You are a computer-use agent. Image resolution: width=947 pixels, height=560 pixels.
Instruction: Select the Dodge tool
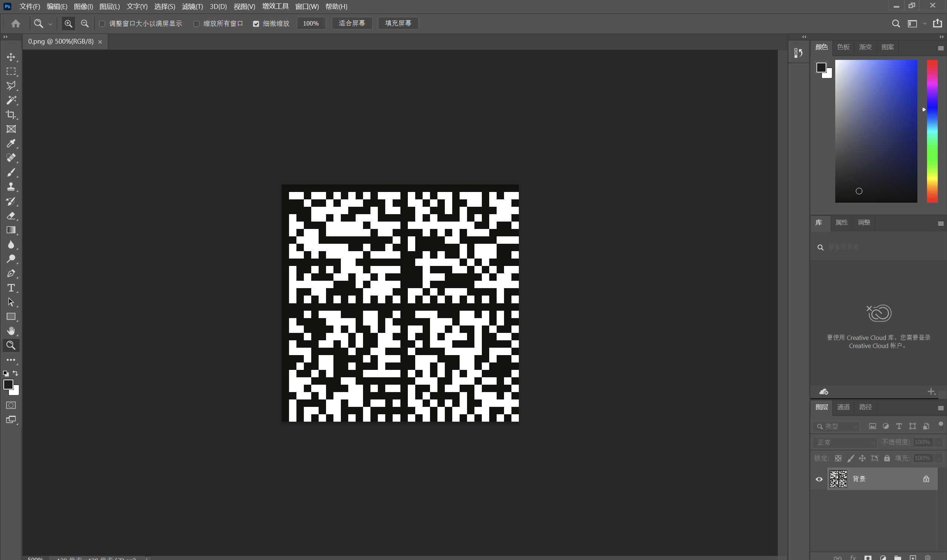coord(11,259)
